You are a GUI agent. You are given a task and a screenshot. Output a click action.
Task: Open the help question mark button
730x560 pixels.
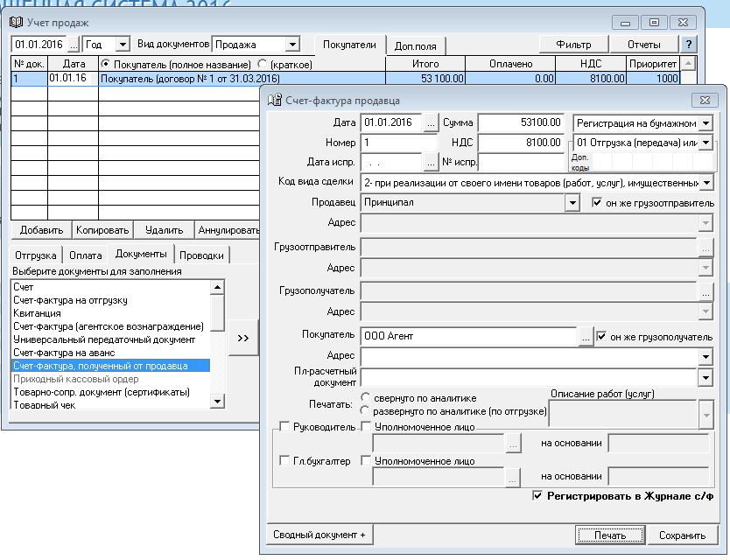tap(689, 45)
